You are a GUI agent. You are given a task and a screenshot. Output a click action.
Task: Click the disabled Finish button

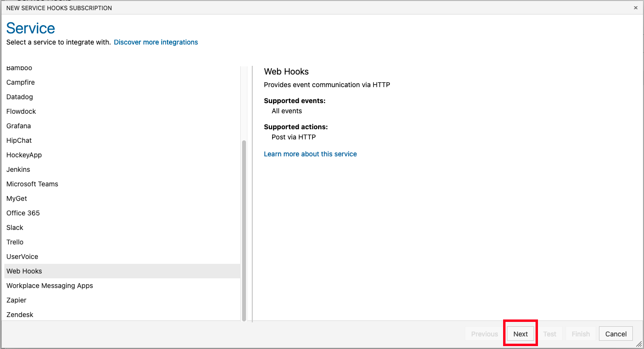(581, 334)
